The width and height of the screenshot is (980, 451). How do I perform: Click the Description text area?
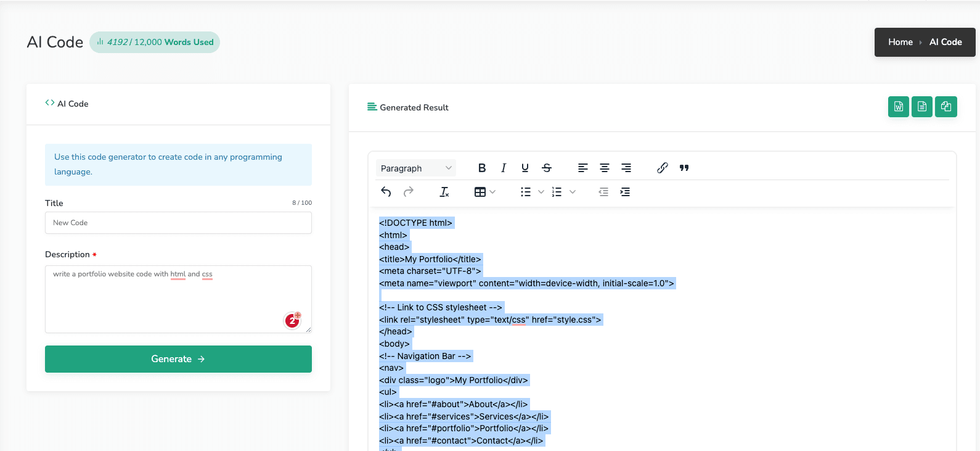pyautogui.click(x=178, y=299)
